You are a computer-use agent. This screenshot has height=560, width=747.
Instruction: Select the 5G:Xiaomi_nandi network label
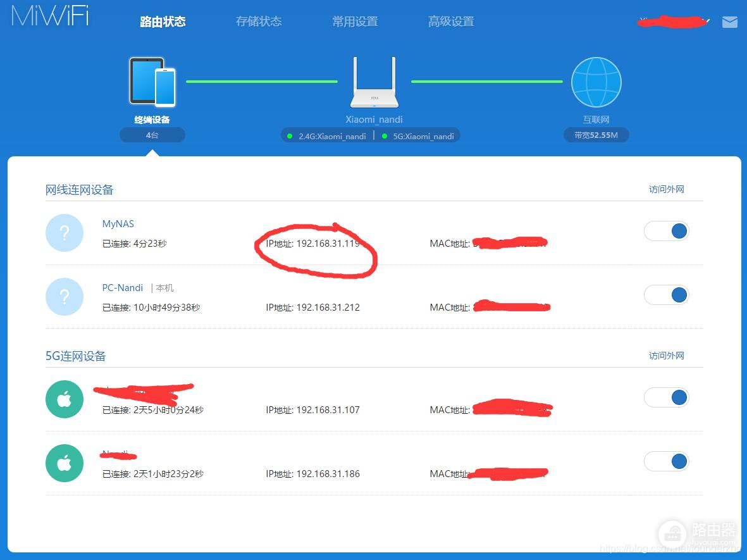coord(421,135)
